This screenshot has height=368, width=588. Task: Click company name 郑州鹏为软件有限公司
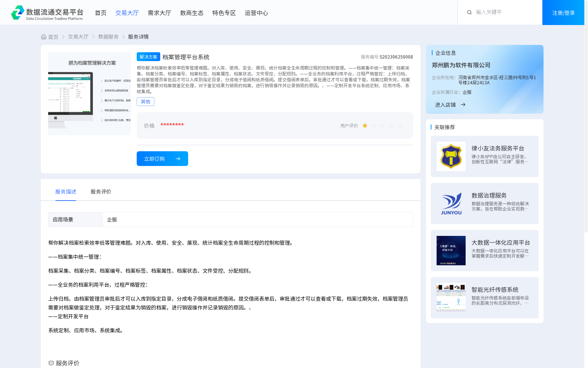[x=461, y=65]
